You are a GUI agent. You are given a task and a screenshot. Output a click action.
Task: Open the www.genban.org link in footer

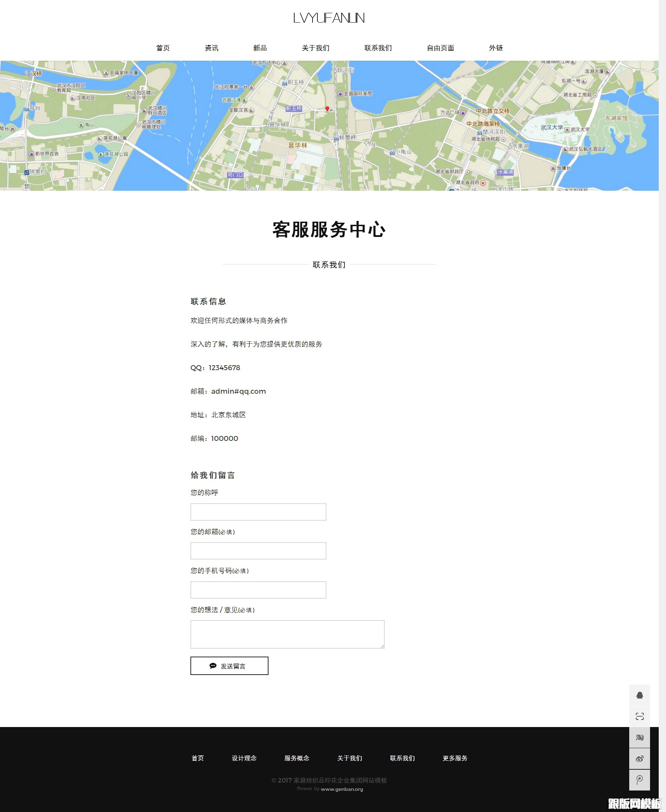point(342,789)
